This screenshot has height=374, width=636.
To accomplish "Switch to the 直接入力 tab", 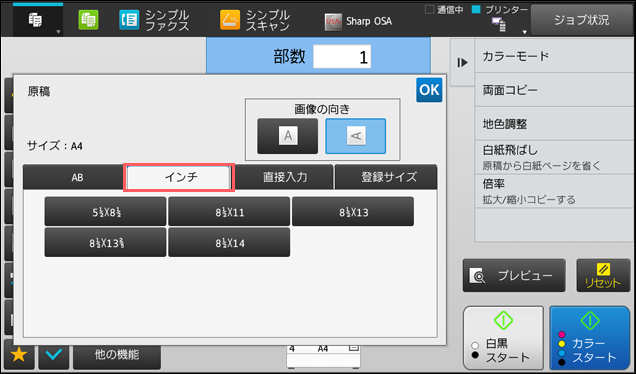I will [x=284, y=177].
